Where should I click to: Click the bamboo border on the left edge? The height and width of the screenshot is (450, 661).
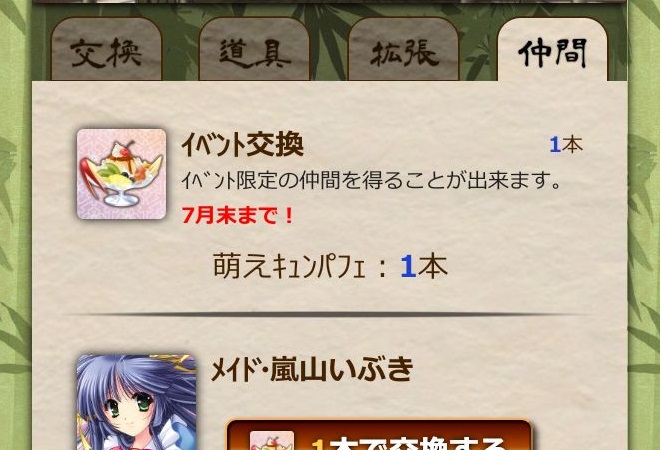click(15, 225)
